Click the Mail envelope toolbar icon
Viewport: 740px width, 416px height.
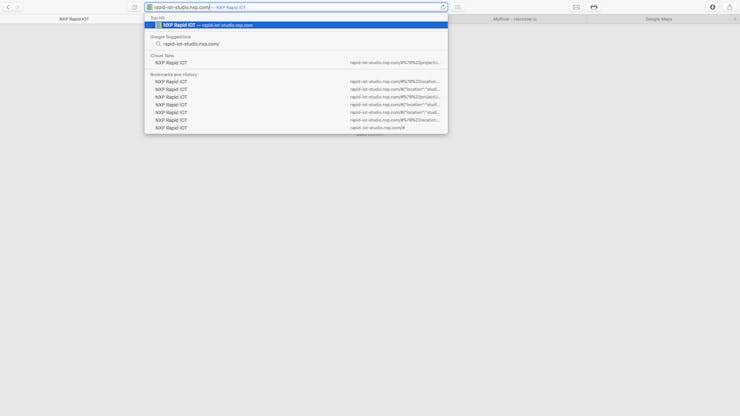click(576, 7)
